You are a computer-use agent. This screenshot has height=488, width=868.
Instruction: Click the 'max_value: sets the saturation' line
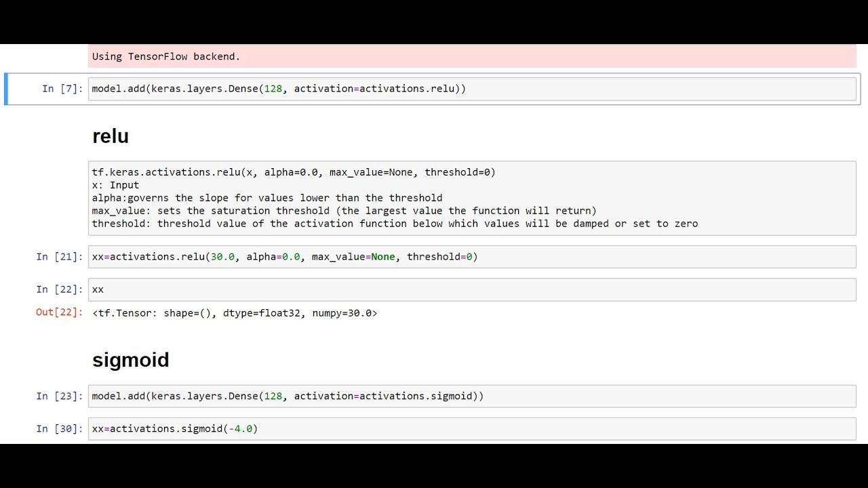(344, 211)
